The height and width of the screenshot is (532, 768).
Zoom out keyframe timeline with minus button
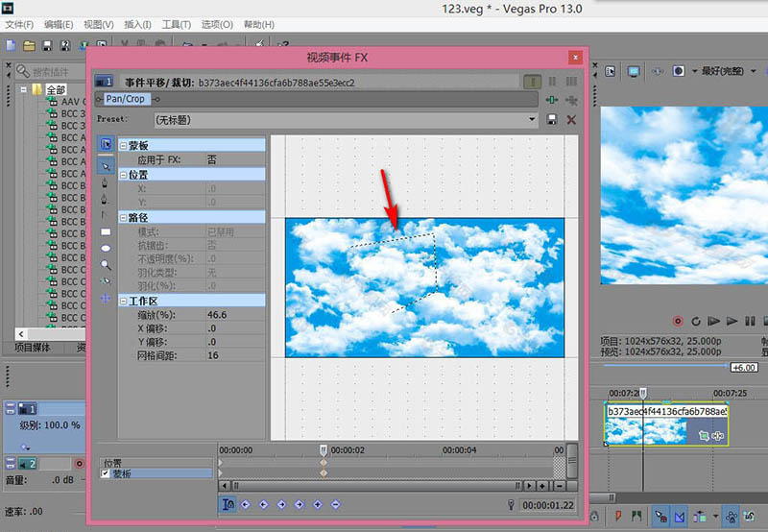pos(559,486)
